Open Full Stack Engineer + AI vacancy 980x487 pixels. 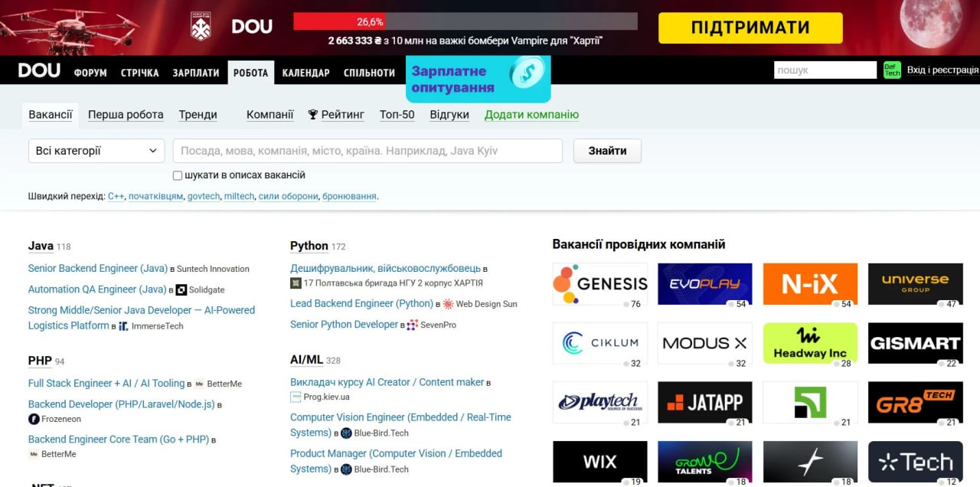(x=106, y=383)
